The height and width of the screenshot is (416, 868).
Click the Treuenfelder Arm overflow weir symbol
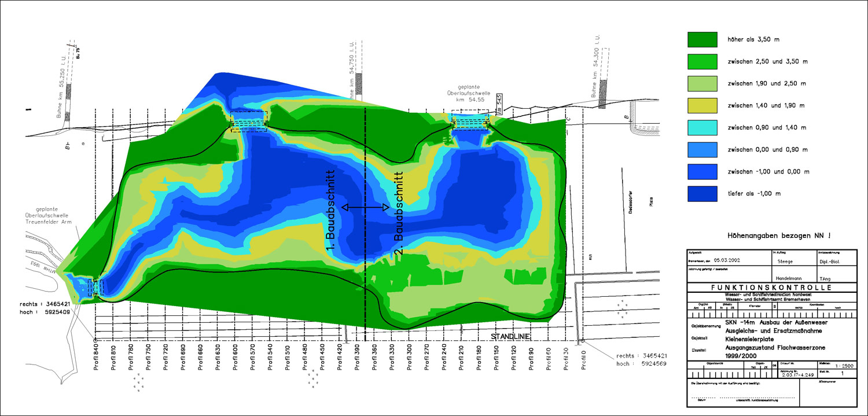tap(95, 287)
